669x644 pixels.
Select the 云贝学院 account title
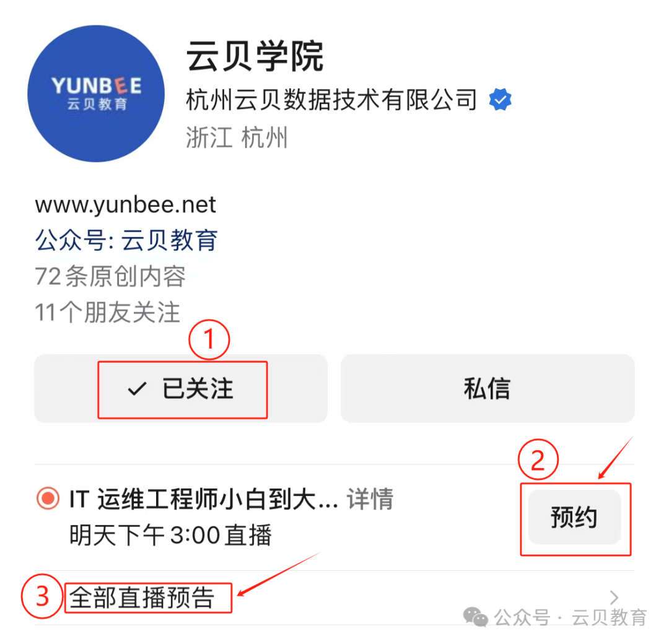255,56
